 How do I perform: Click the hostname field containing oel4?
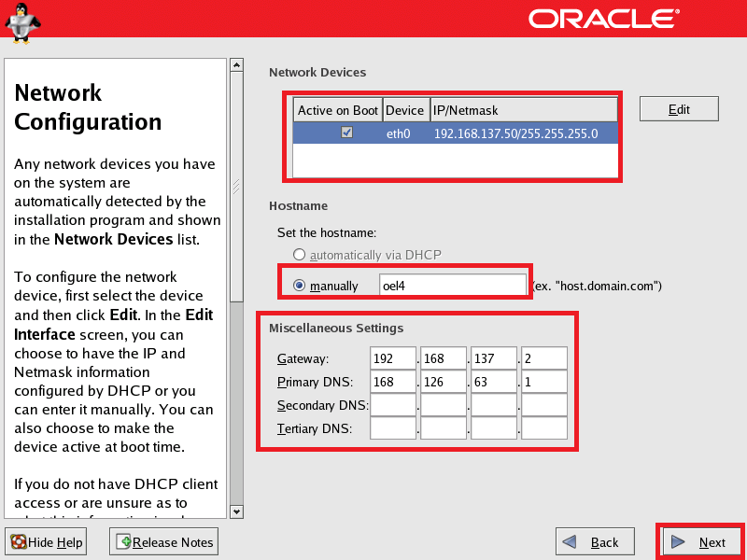tap(453, 286)
